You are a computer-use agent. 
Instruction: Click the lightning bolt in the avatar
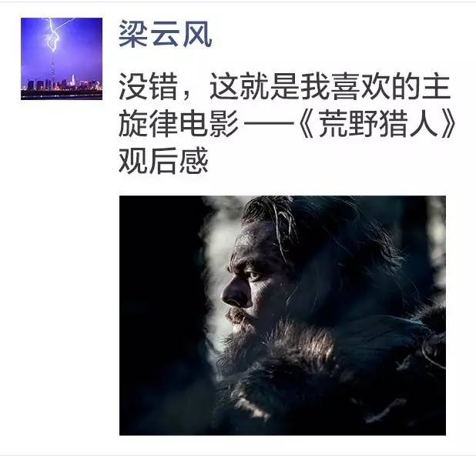(55, 34)
